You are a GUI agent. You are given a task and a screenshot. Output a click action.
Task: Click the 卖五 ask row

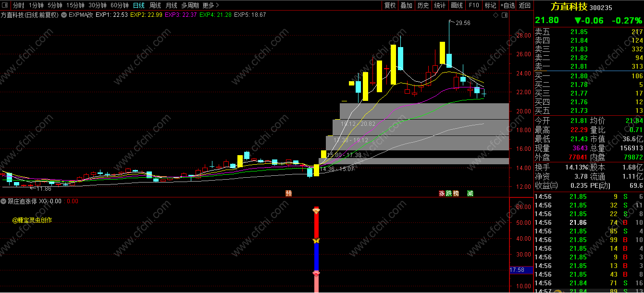589,32
